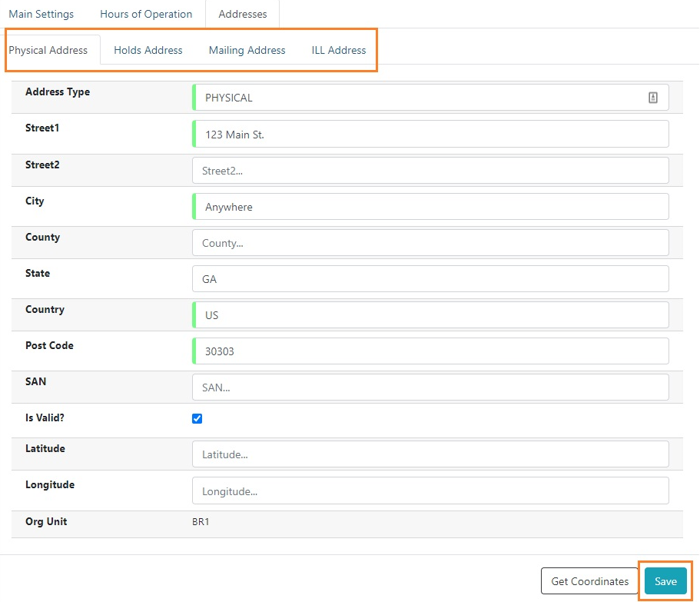Click the icon inside Address Type field
Image resolution: width=700 pixels, height=602 pixels.
point(652,98)
